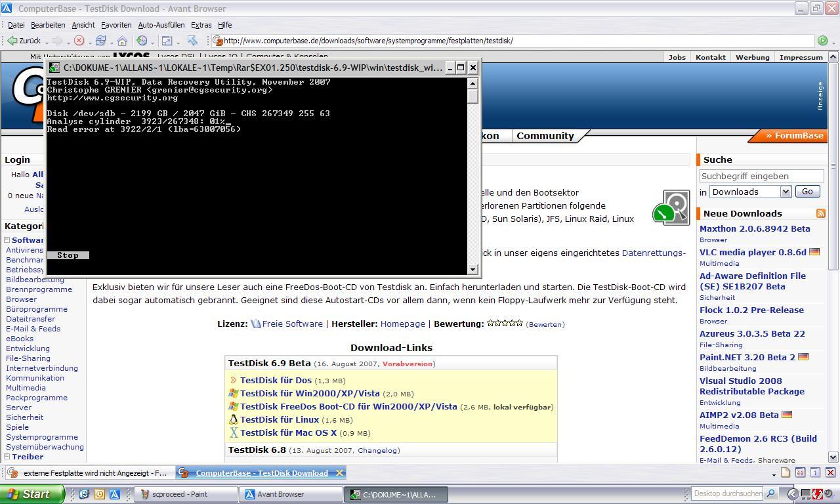This screenshot has height=504, width=840.
Task: Click the VLC media player 0.8.6d link
Action: (753, 252)
